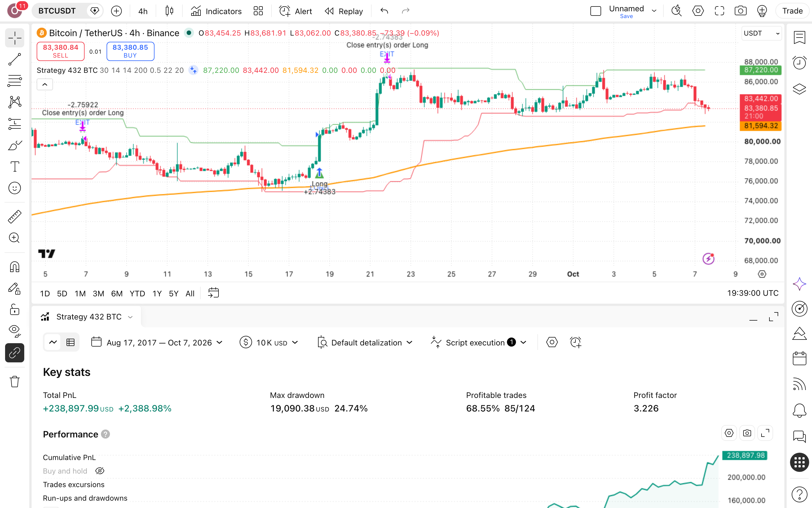Start bar Replay mode
This screenshot has height=508, width=812.
point(344,11)
